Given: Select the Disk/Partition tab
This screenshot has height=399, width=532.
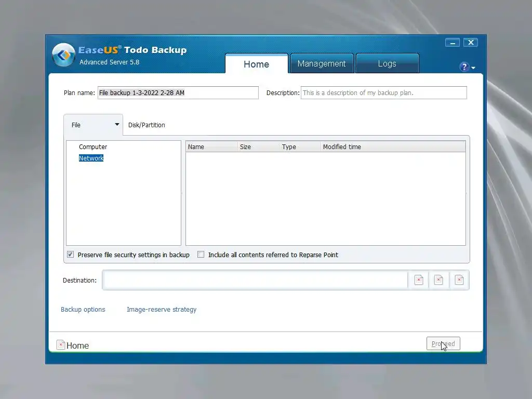Looking at the screenshot, I should [x=147, y=125].
